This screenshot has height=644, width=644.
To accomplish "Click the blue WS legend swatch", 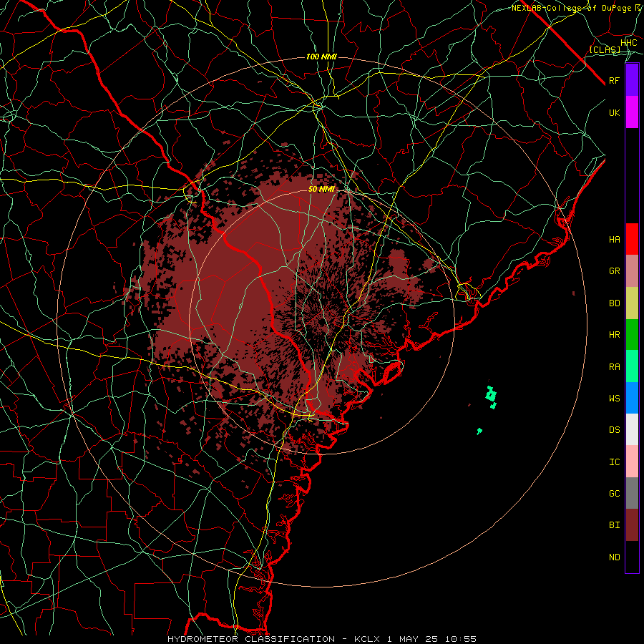I will 632,398.
